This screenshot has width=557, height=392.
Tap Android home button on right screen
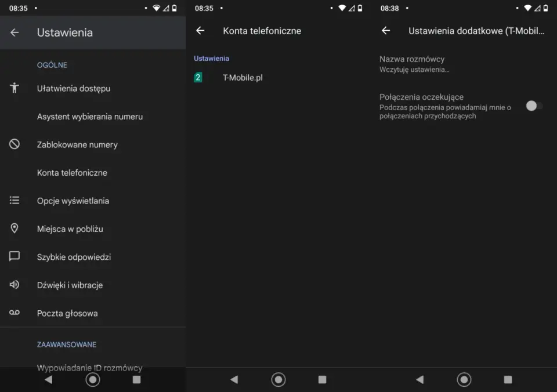tap(464, 380)
